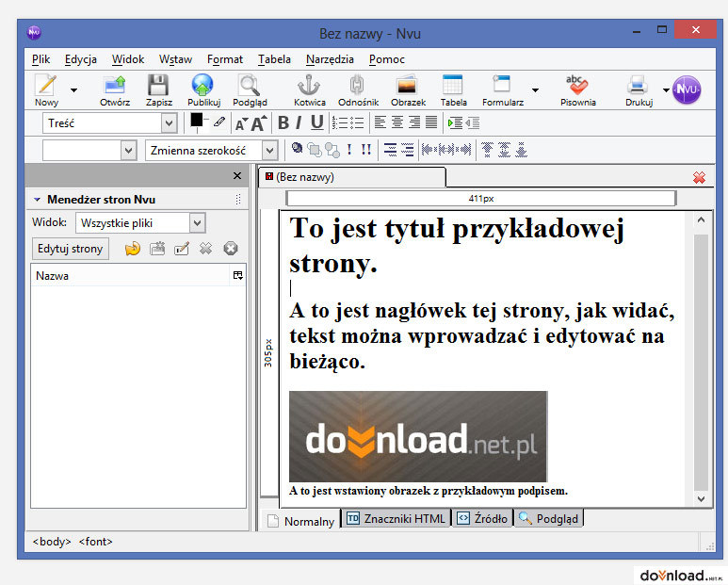Open column picker beside Nazwa header
Image resolution: width=728 pixels, height=585 pixels.
pyautogui.click(x=237, y=276)
